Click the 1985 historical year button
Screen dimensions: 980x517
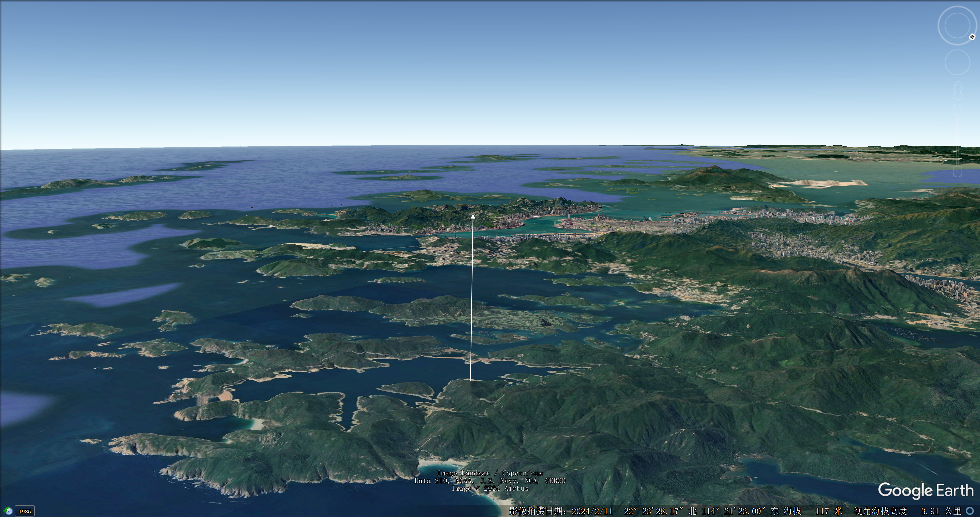pos(25,511)
